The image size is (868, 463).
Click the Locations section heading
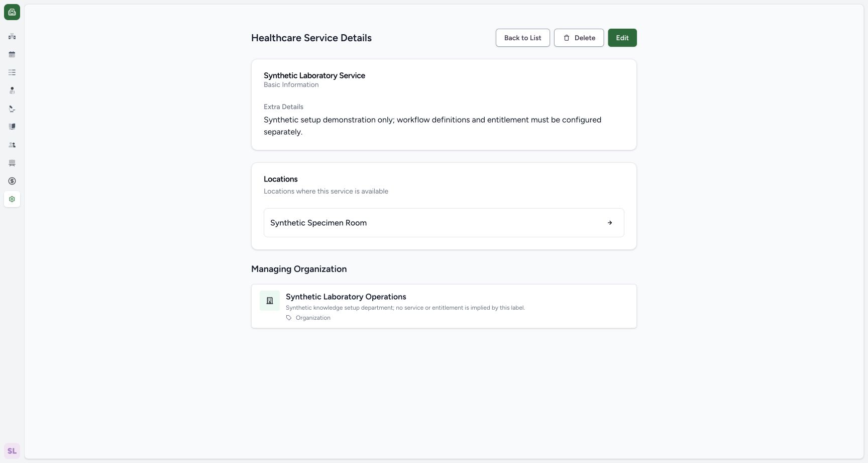pos(281,179)
